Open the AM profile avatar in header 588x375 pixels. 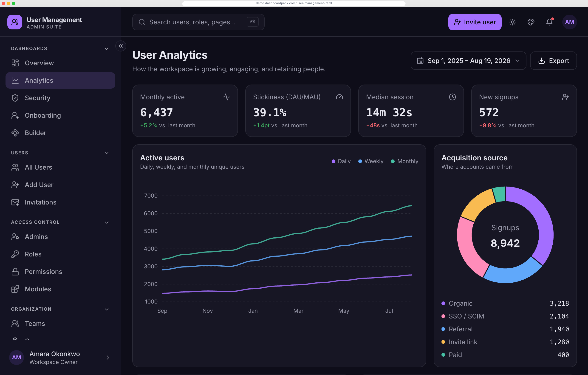pyautogui.click(x=569, y=22)
